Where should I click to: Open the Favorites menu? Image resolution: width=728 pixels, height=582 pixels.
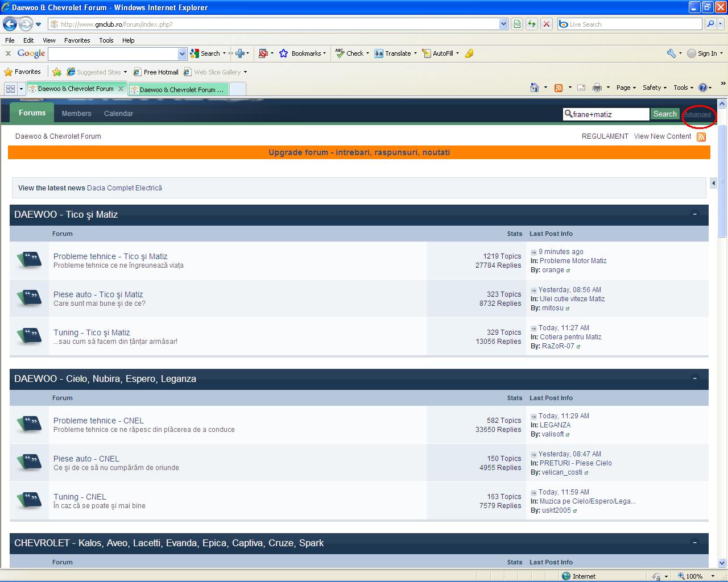point(77,40)
